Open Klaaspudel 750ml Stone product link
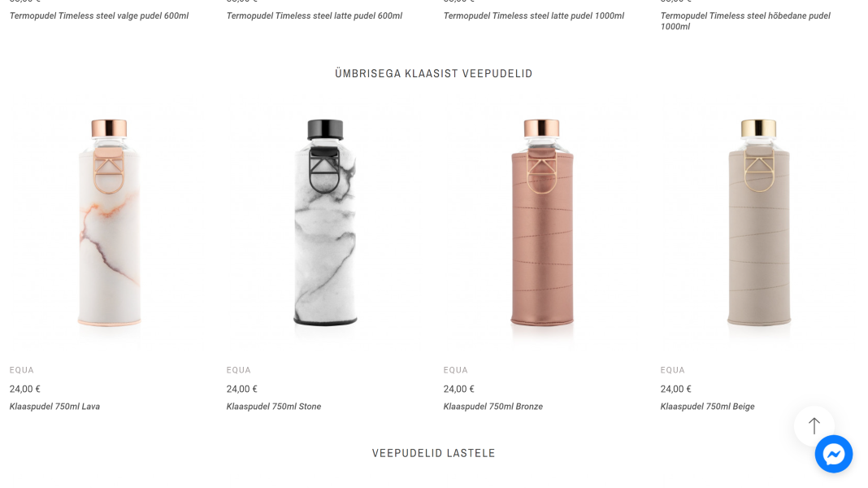 [x=273, y=407]
